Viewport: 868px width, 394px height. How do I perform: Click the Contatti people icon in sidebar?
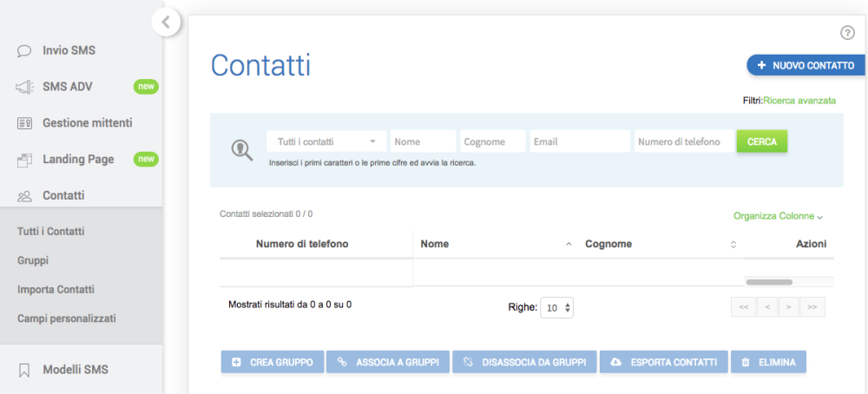(x=24, y=196)
